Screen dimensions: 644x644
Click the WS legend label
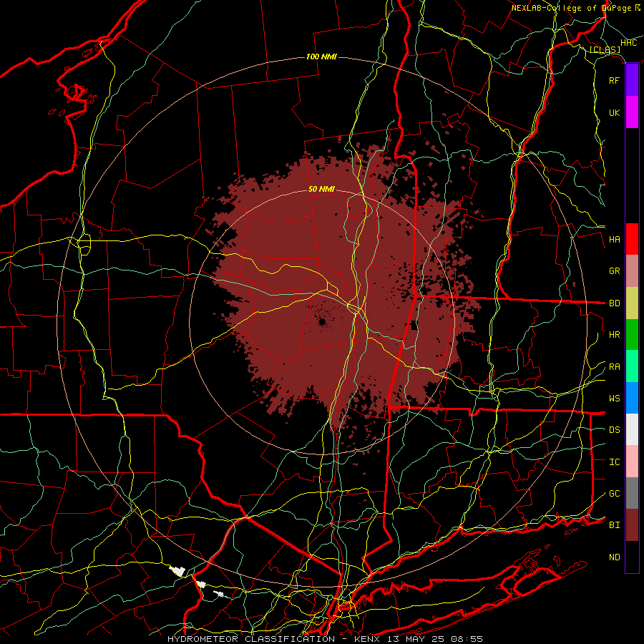point(614,399)
